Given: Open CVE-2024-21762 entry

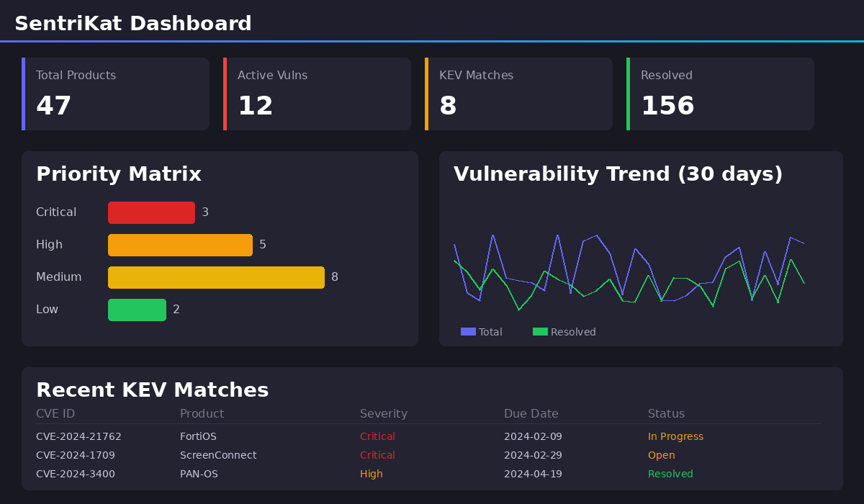Looking at the screenshot, I should [78, 436].
